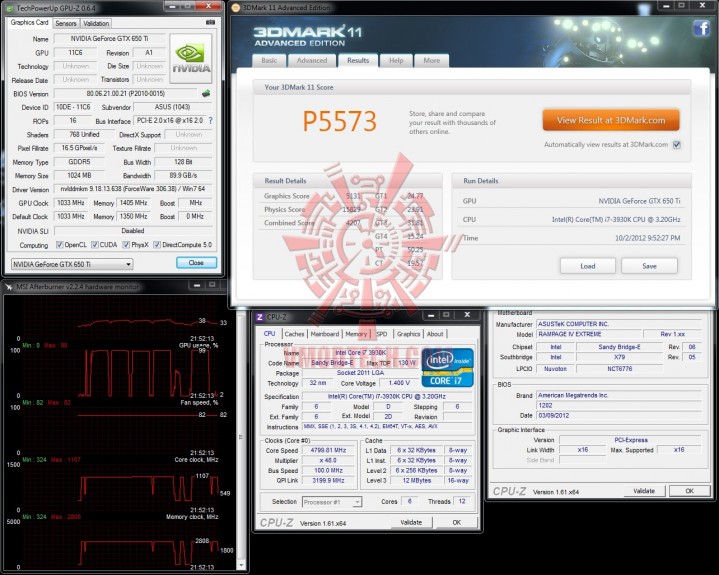Viewport: 719px width, 575px height.
Task: Select the CPU tab in CPU-Z
Action: click(x=270, y=334)
